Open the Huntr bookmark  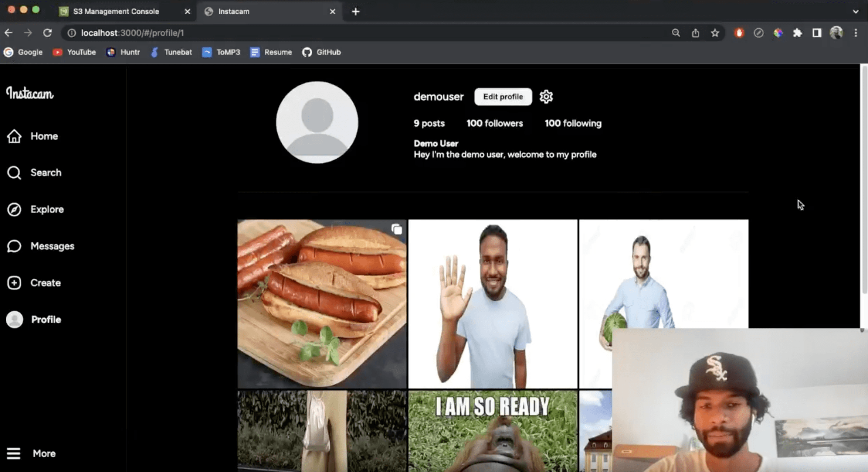pyautogui.click(x=123, y=52)
